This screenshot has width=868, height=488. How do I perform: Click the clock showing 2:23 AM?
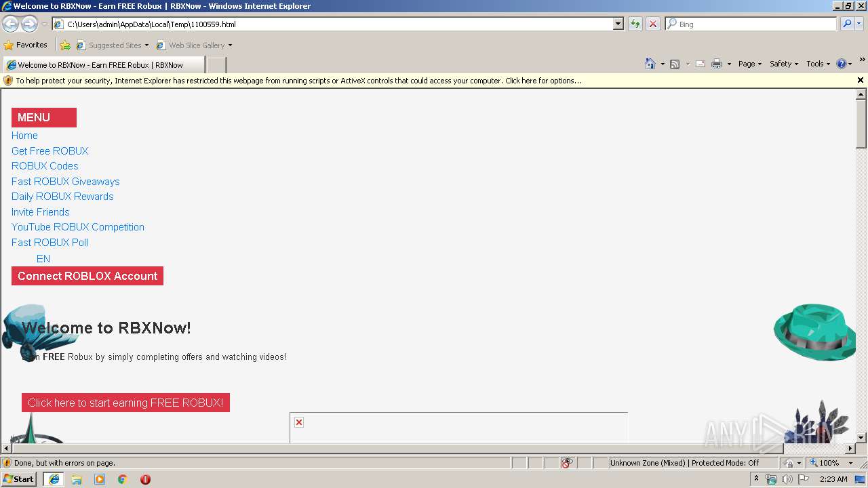pos(833,479)
